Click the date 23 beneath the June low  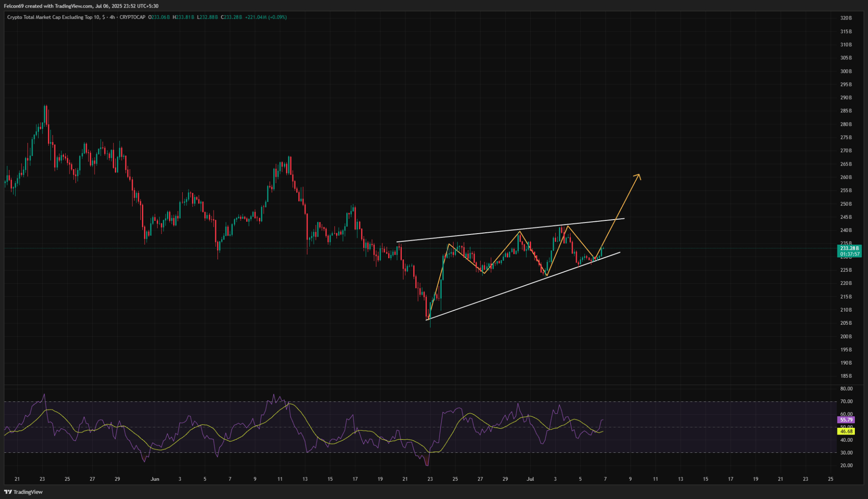[430, 479]
